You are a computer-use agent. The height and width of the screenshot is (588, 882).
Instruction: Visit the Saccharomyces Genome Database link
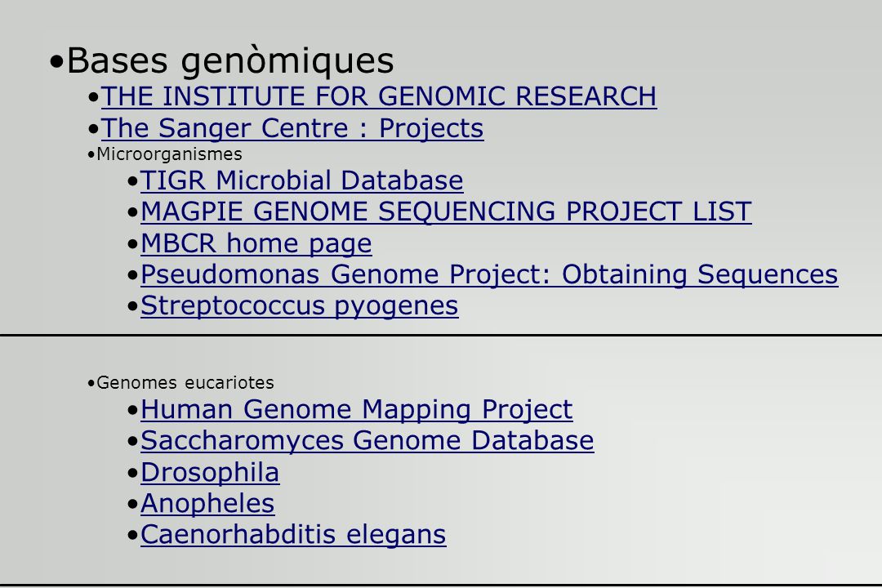pos(367,440)
